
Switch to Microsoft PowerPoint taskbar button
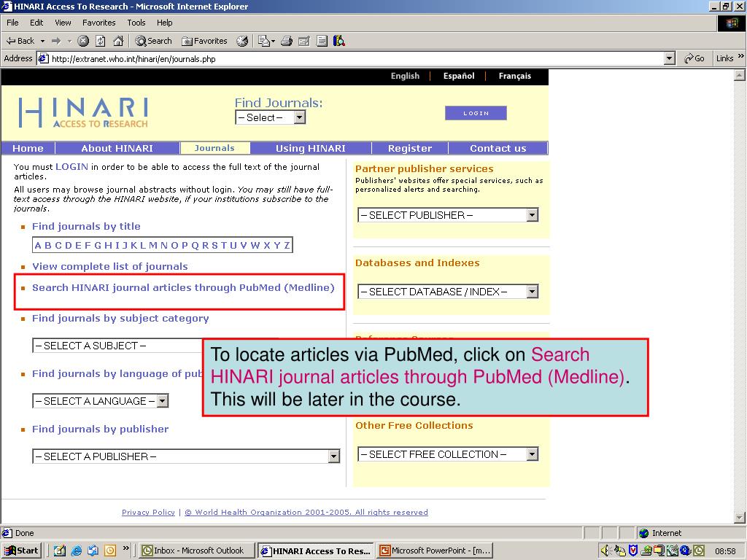pos(436,551)
